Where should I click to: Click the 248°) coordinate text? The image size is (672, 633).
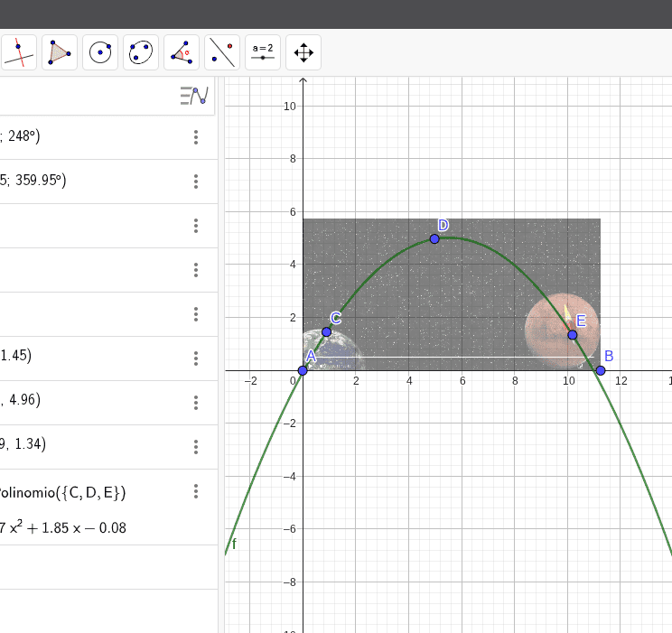click(x=24, y=135)
